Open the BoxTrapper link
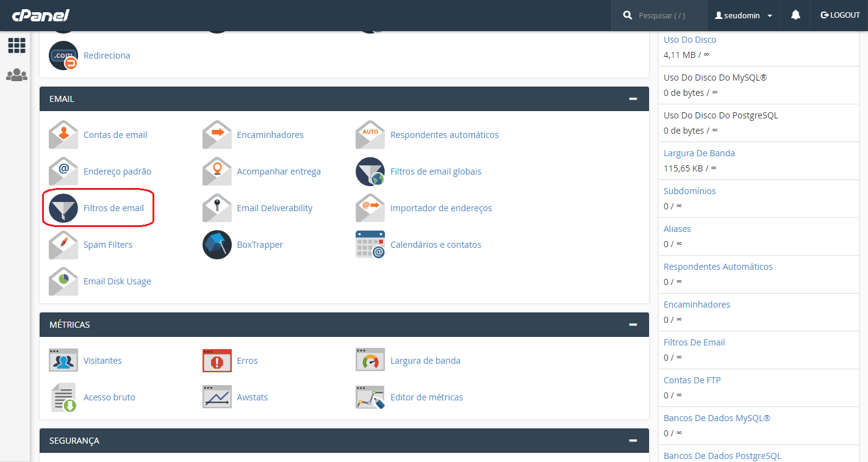This screenshot has height=462, width=868. tap(260, 245)
